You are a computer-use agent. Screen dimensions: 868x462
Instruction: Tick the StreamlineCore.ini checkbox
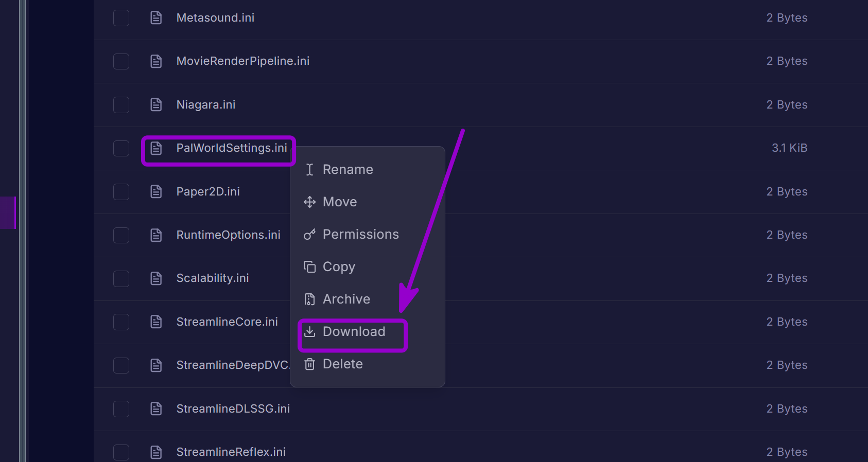click(x=121, y=322)
